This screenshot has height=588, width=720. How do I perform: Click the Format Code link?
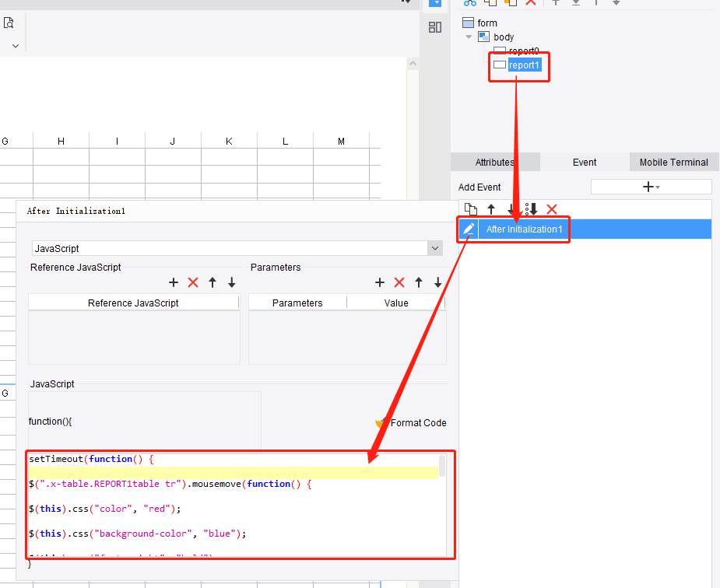[418, 422]
